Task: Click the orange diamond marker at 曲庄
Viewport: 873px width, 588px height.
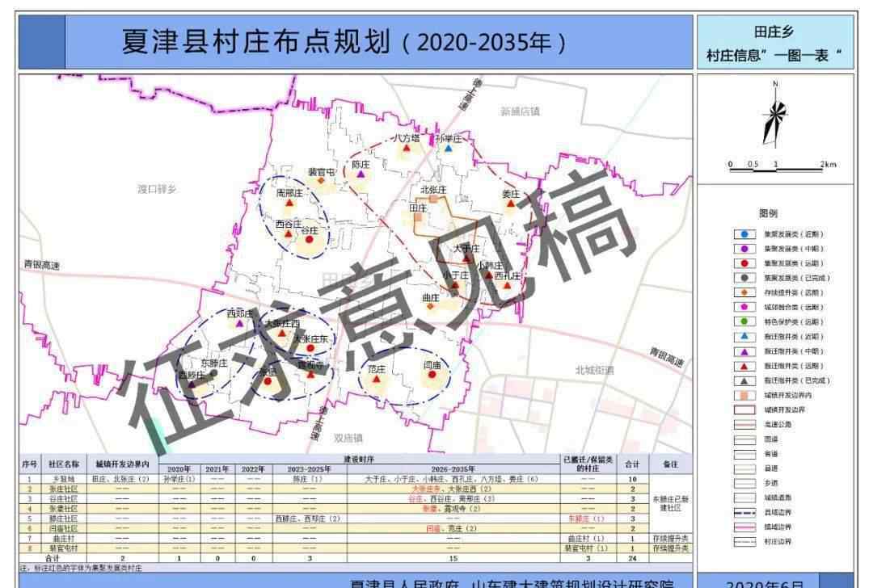Action: (x=430, y=306)
